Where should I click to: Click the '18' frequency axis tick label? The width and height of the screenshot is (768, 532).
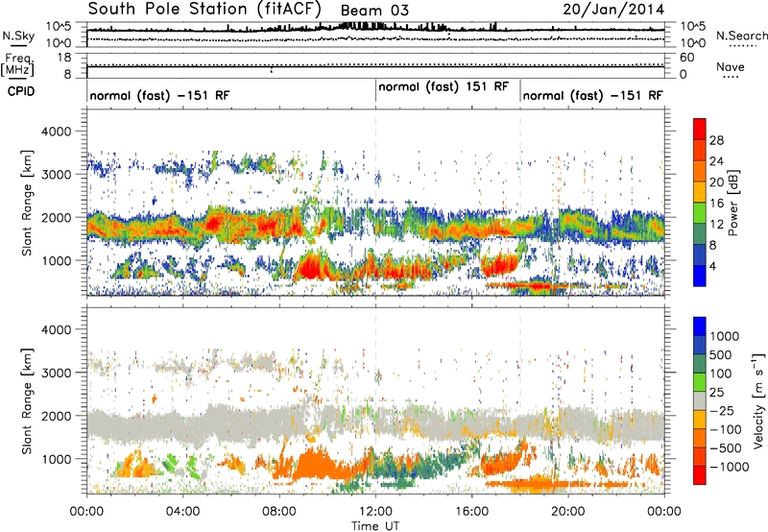pos(64,58)
